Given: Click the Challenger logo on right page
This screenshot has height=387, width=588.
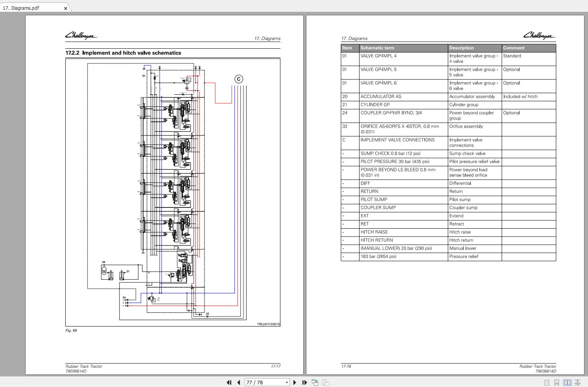Looking at the screenshot, I should pyautogui.click(x=539, y=36).
